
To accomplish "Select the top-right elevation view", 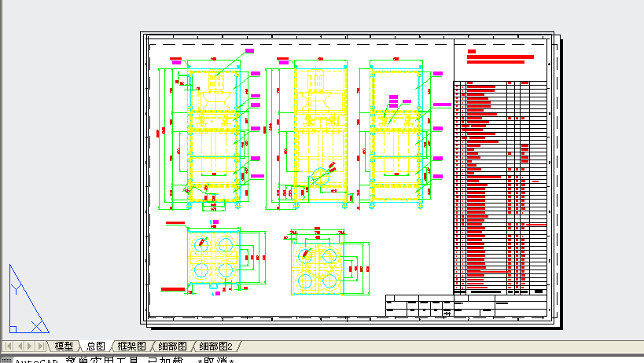I will tap(404, 134).
